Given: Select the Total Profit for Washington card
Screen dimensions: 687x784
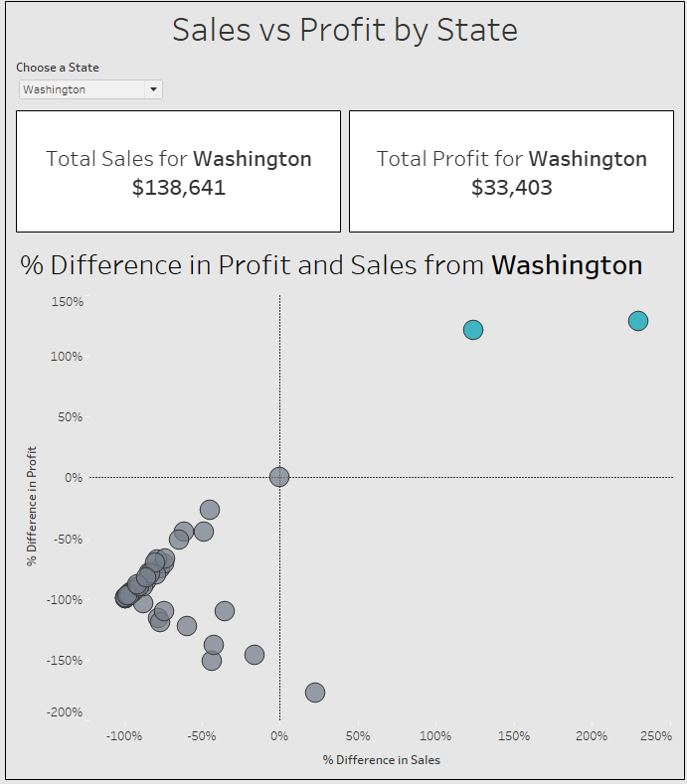Looking at the screenshot, I should point(511,171).
